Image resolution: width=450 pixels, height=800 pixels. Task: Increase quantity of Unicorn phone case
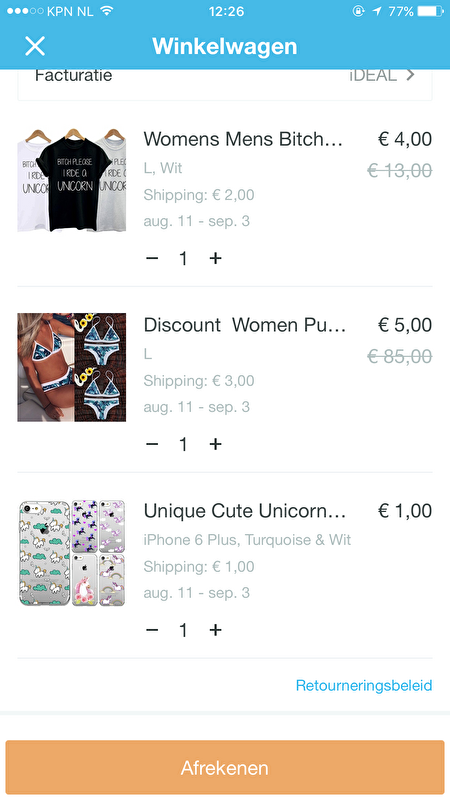[x=215, y=630]
